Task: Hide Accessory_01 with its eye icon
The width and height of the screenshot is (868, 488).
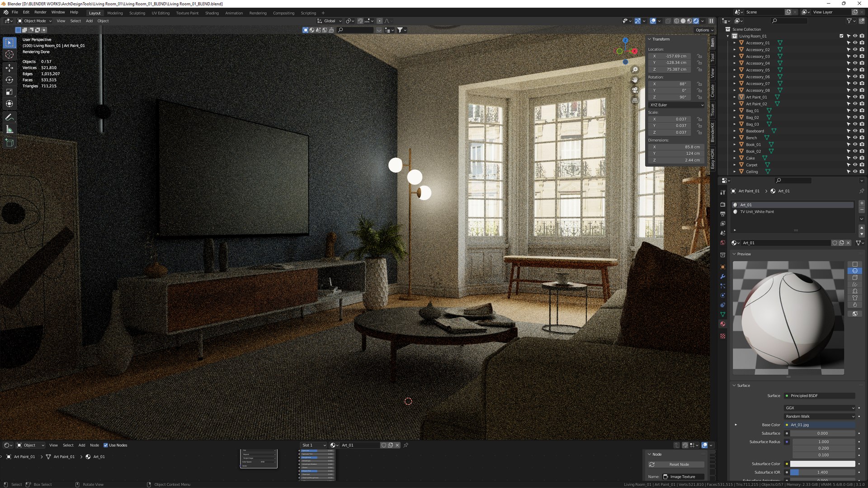Action: pyautogui.click(x=855, y=43)
